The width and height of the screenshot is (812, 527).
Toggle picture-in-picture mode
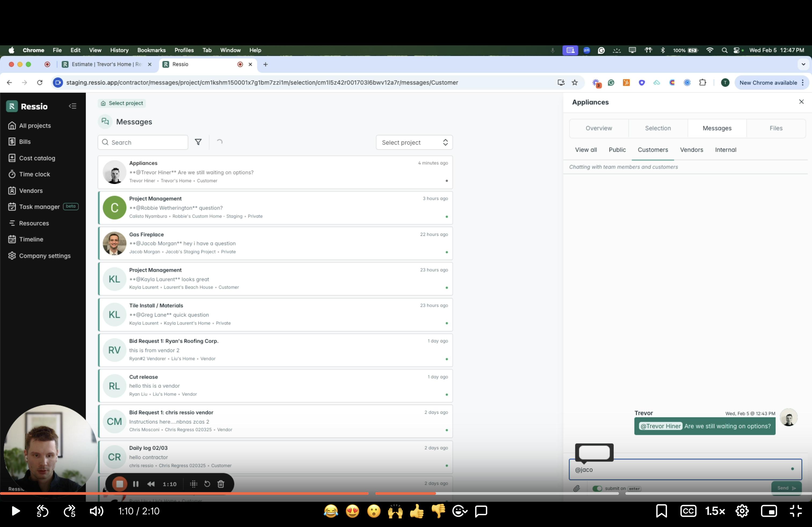769,511
